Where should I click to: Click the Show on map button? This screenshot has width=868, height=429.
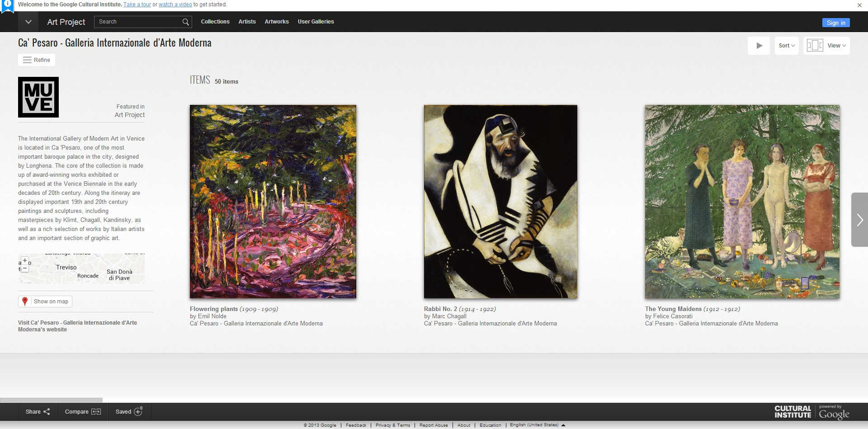[x=45, y=302]
